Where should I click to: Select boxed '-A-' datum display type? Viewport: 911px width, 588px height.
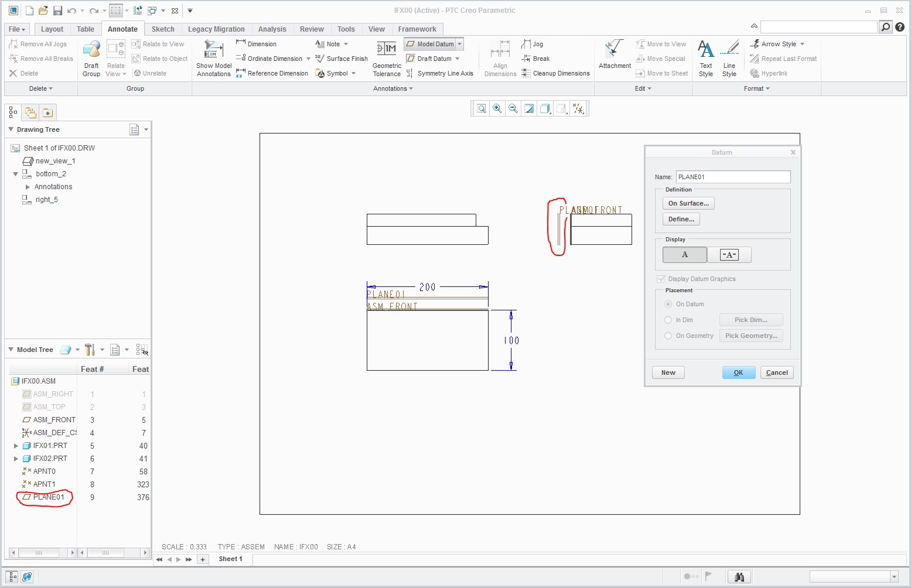pos(729,255)
